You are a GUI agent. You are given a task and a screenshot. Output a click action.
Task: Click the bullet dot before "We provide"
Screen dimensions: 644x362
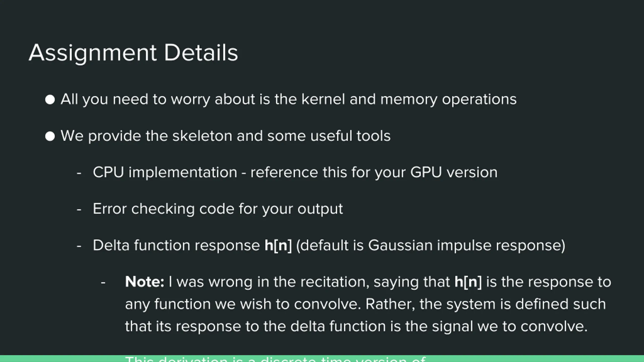(50, 136)
